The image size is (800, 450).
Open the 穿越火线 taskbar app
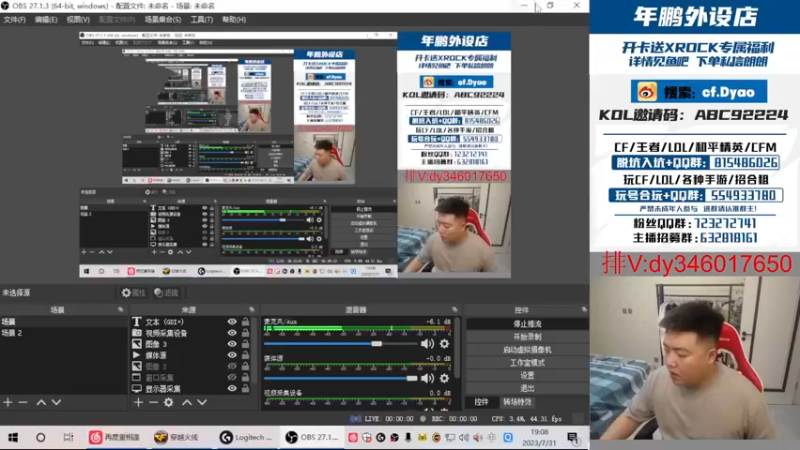[177, 437]
